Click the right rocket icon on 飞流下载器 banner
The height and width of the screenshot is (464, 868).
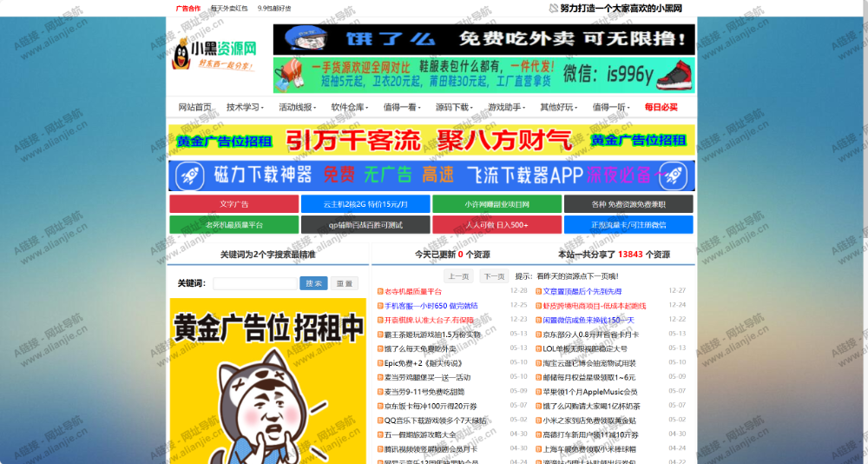point(674,176)
